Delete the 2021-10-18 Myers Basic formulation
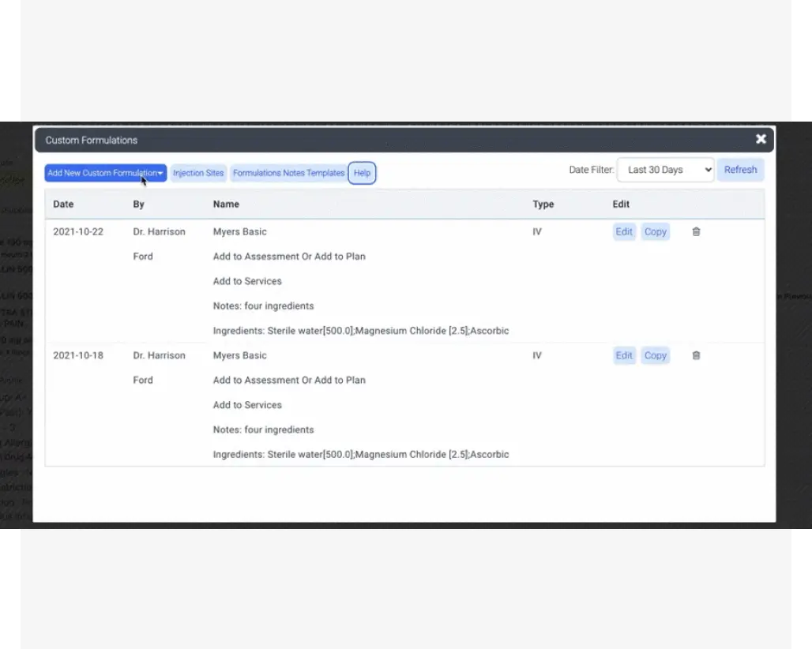Viewport: 812px width, 649px height. (x=696, y=355)
